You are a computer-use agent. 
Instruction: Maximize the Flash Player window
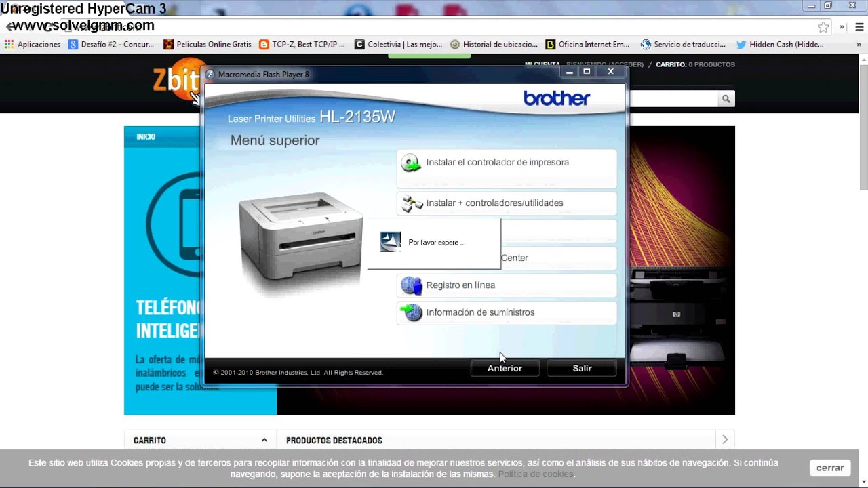tap(587, 72)
